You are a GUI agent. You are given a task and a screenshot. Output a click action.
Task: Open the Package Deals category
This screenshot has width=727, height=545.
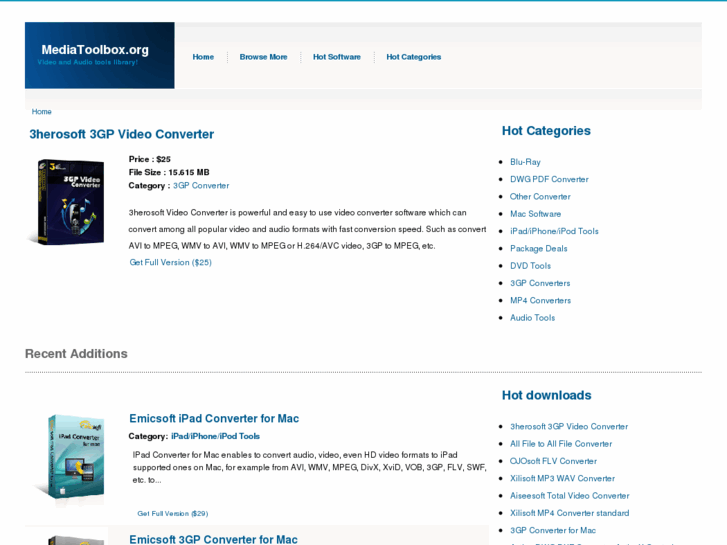pyautogui.click(x=539, y=249)
